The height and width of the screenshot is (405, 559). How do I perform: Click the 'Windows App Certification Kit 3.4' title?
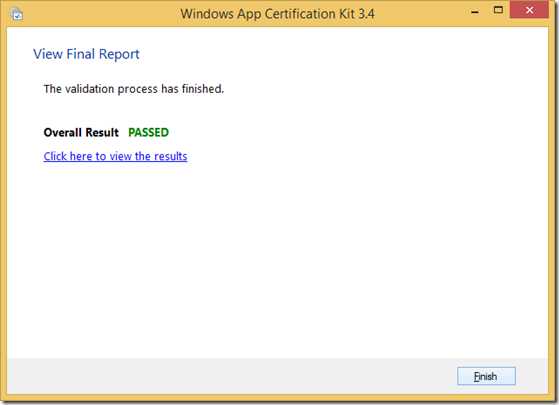coord(277,14)
